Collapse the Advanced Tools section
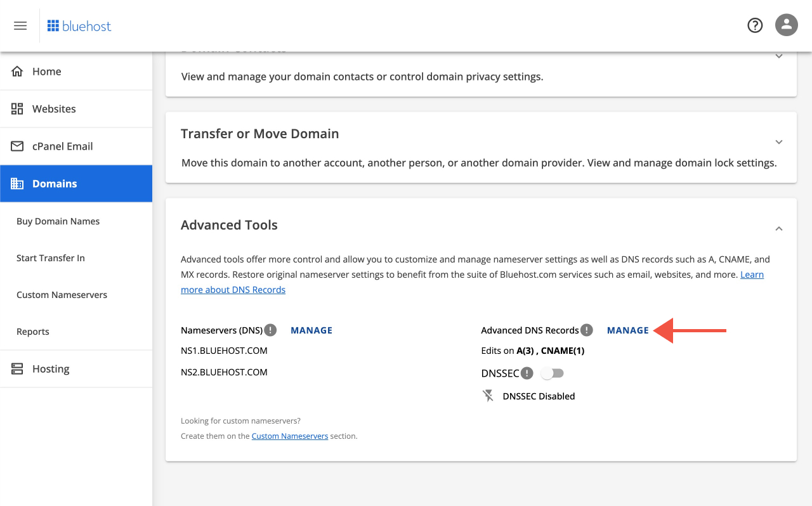Image resolution: width=812 pixels, height=506 pixels. point(778,228)
